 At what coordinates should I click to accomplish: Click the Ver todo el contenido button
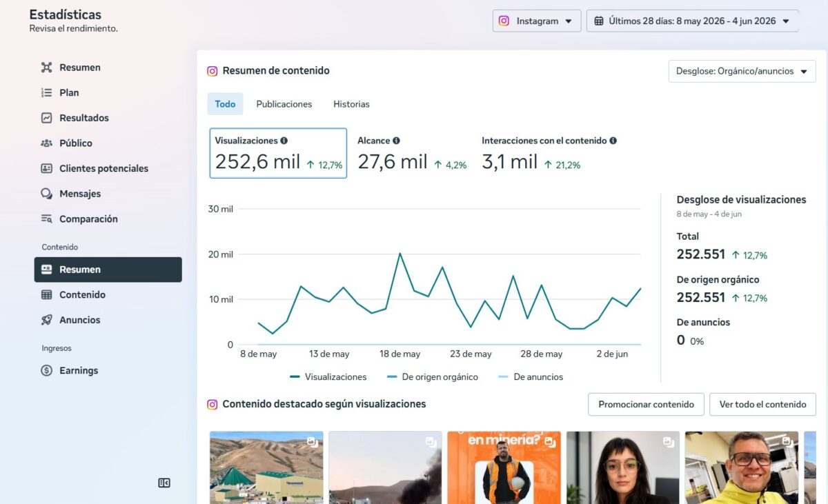(763, 405)
